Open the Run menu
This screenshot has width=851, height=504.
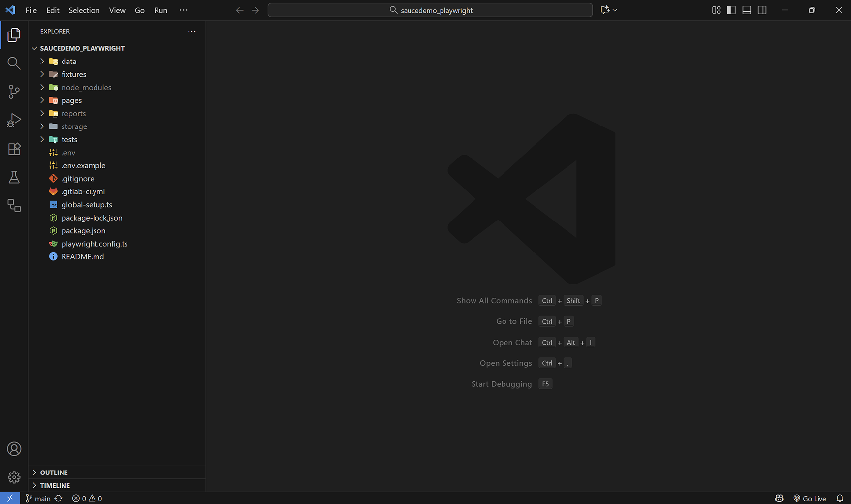click(x=160, y=10)
